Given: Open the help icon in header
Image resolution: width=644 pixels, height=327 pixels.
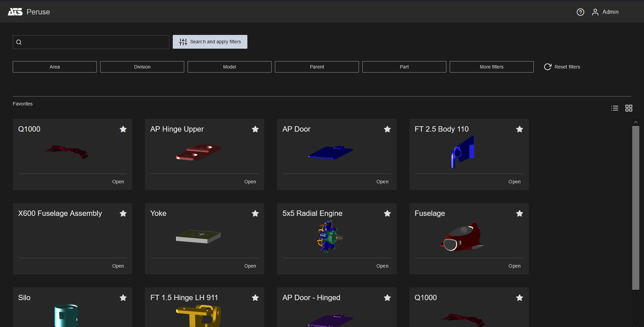Looking at the screenshot, I should (580, 12).
